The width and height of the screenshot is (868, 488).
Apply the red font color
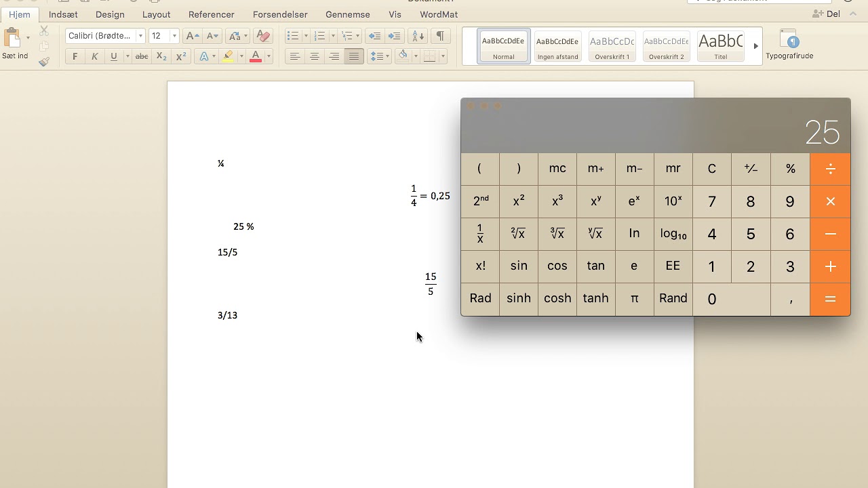(x=256, y=57)
